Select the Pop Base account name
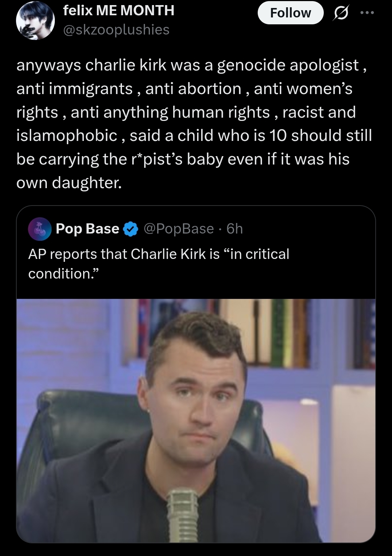This screenshot has width=392, height=556. tap(87, 229)
